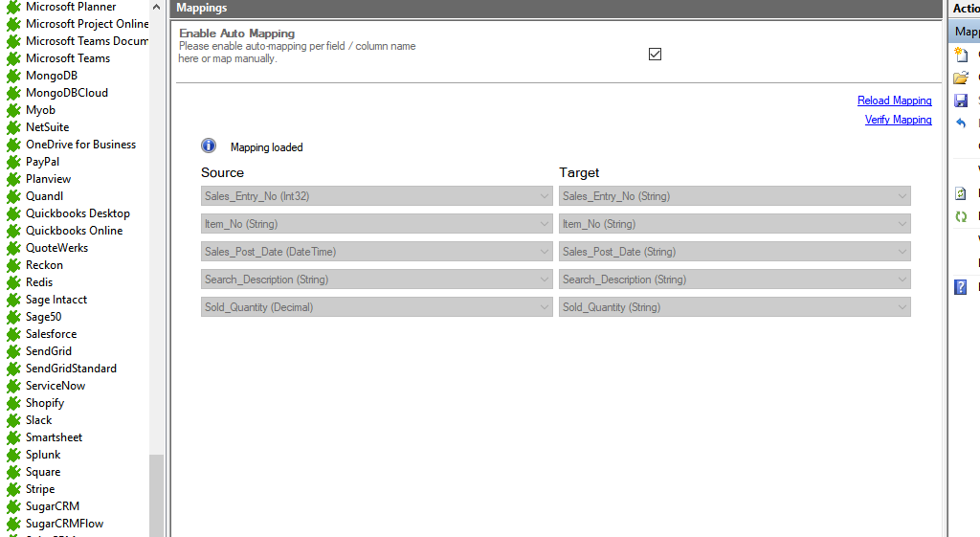Open the Item_No (String) source dropdown

(x=376, y=224)
